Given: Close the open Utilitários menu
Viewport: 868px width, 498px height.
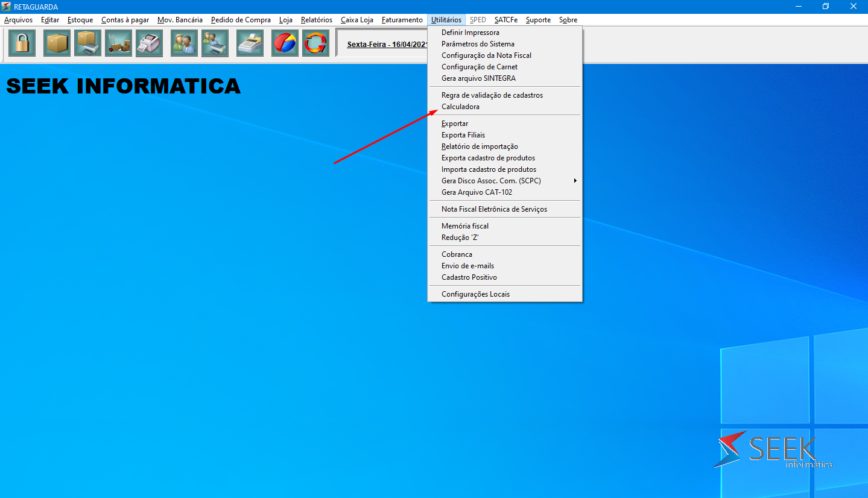Looking at the screenshot, I should click(446, 20).
